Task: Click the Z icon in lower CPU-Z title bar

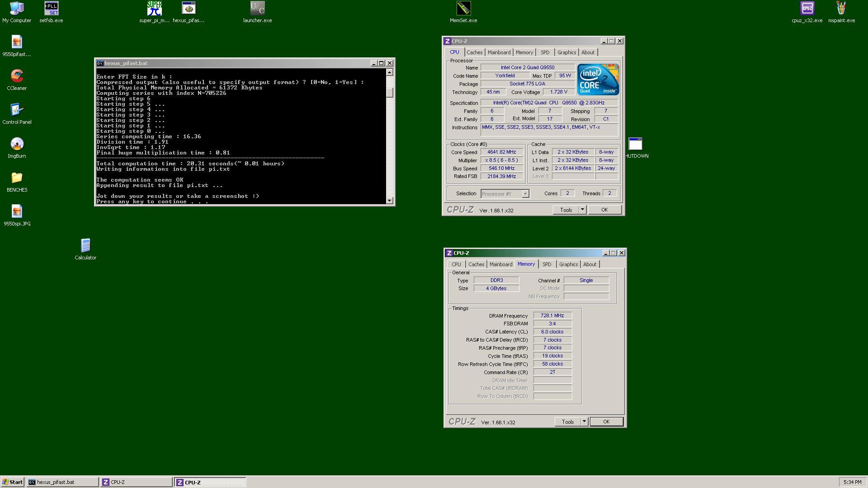Action: coord(449,253)
